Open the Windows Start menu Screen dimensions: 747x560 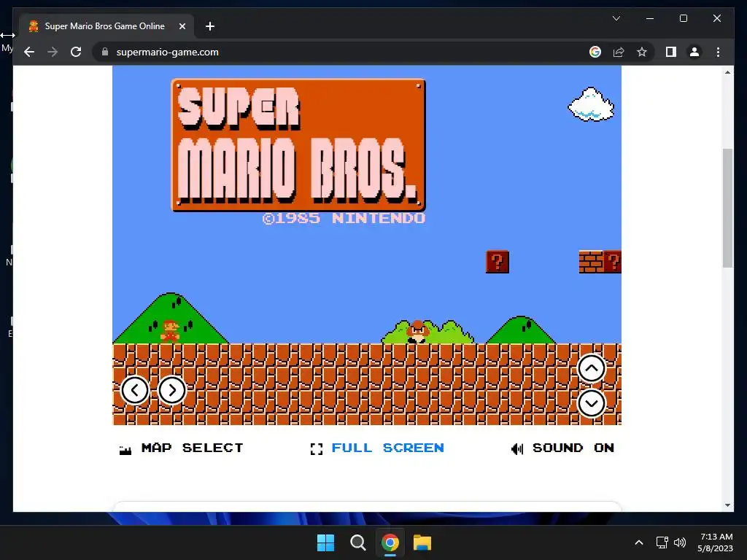coord(326,542)
